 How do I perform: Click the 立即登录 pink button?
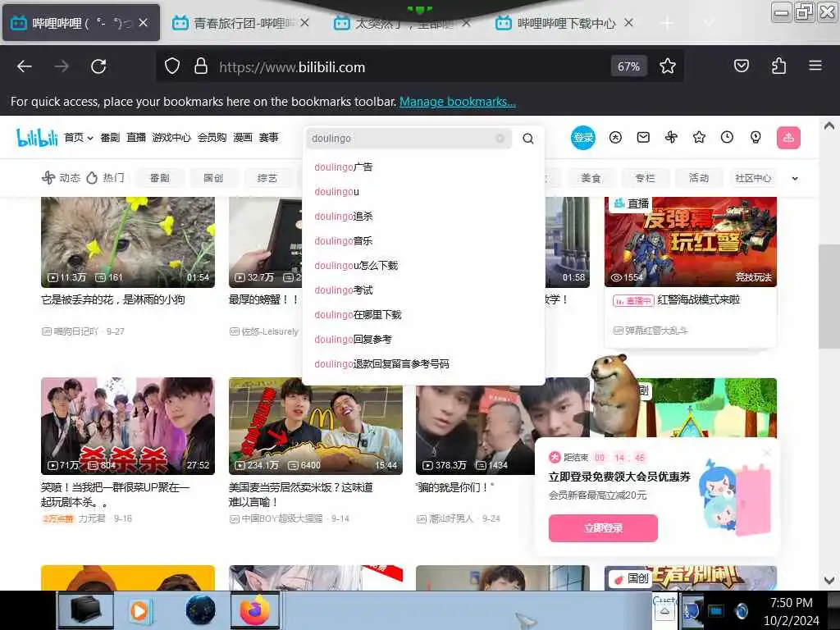click(603, 528)
